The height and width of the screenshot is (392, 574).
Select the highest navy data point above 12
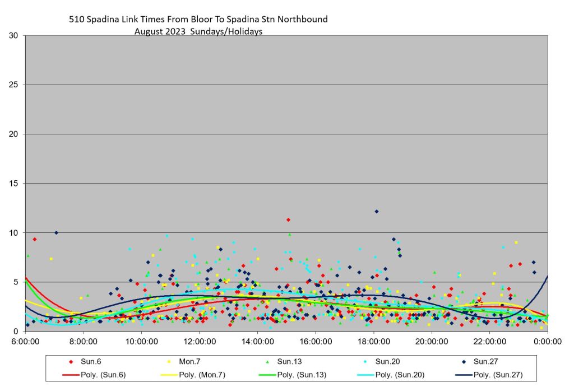pyautogui.click(x=377, y=211)
